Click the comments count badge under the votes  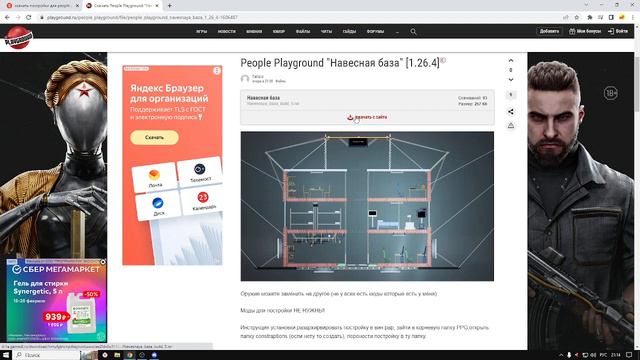click(x=511, y=95)
